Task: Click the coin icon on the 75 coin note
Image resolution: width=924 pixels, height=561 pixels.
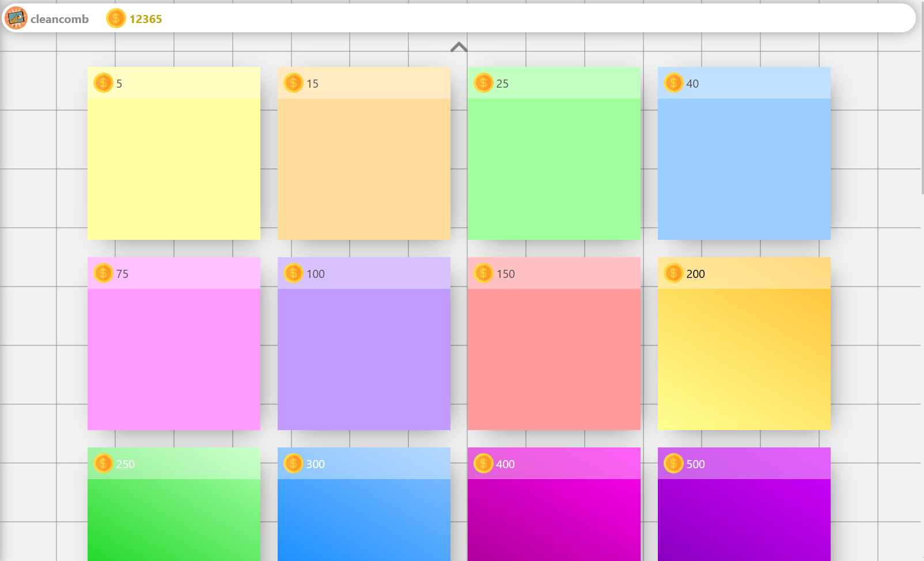Action: click(x=103, y=273)
